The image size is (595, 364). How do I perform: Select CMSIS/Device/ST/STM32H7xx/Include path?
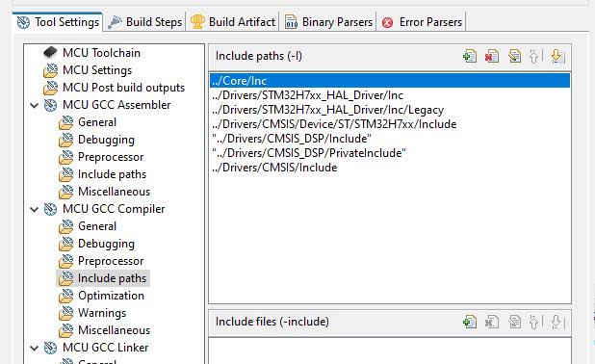[390, 124]
